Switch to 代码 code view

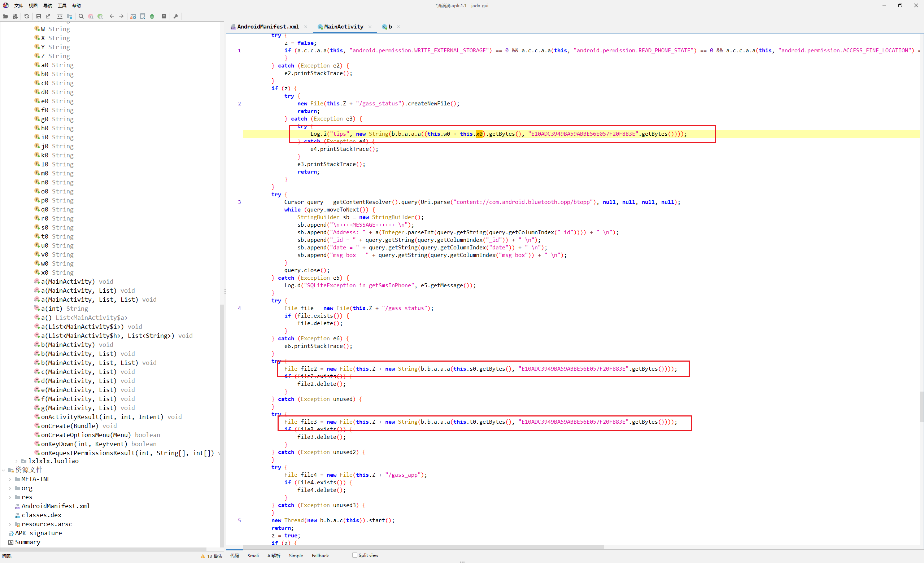click(234, 555)
